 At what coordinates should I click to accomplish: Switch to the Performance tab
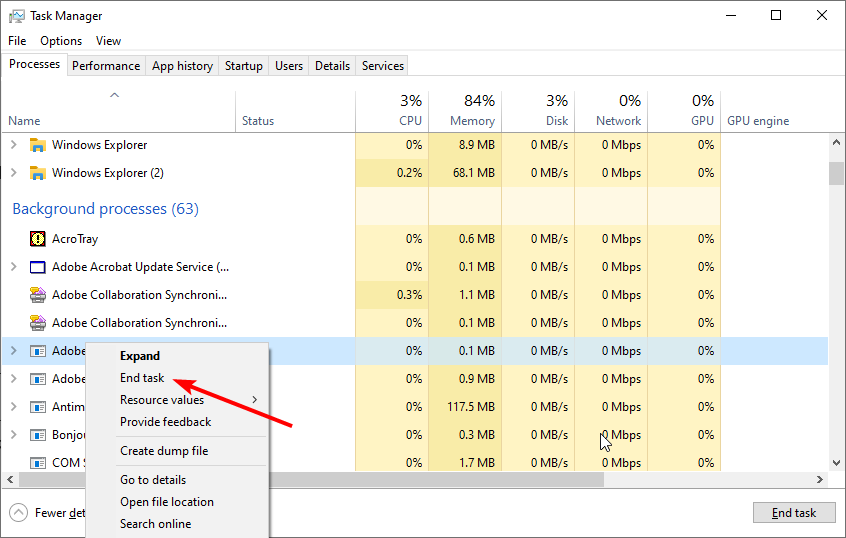(x=106, y=66)
